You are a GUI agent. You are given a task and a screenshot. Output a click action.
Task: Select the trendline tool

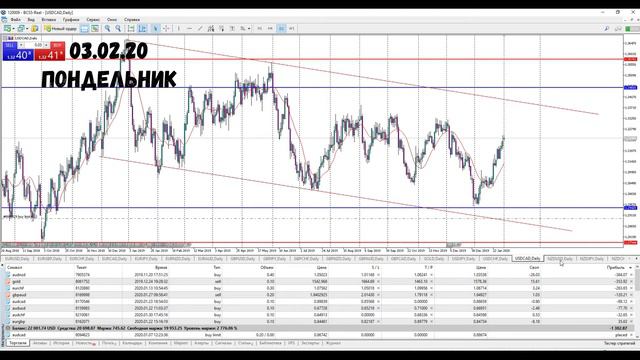click(200, 29)
